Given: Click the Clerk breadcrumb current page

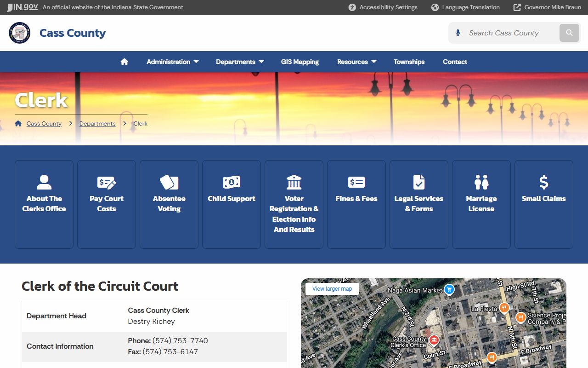Looking at the screenshot, I should (x=141, y=124).
